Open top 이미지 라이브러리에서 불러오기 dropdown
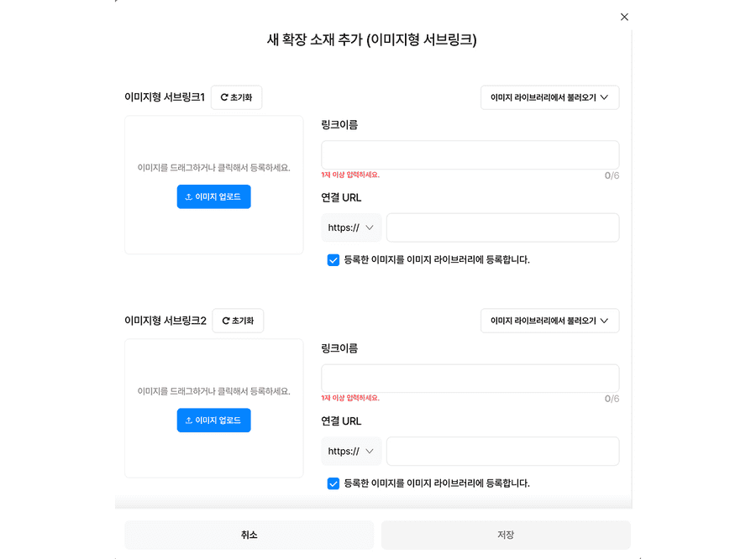 549,97
